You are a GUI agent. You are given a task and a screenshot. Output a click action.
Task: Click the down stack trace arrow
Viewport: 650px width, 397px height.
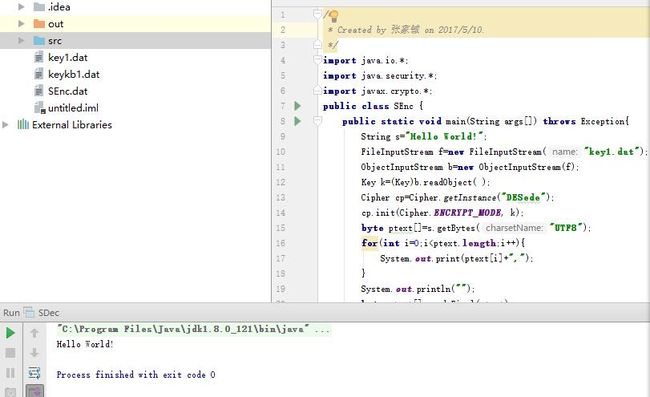click(34, 353)
